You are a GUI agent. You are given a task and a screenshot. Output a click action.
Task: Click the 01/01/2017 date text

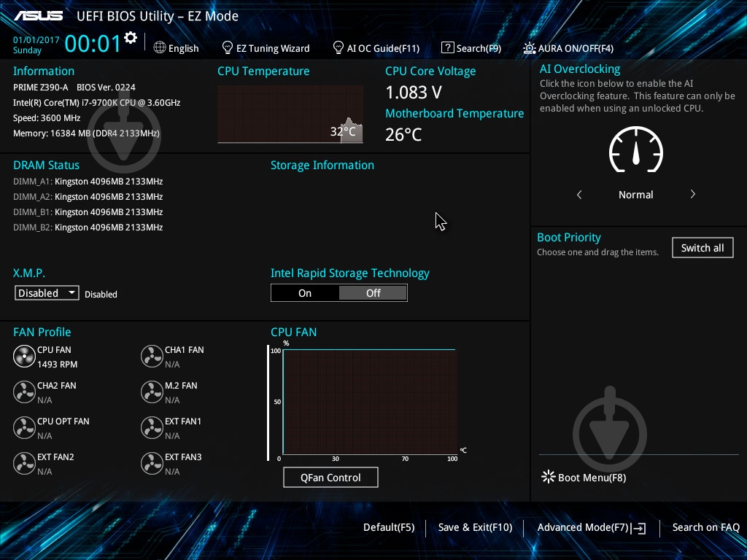[x=36, y=40]
